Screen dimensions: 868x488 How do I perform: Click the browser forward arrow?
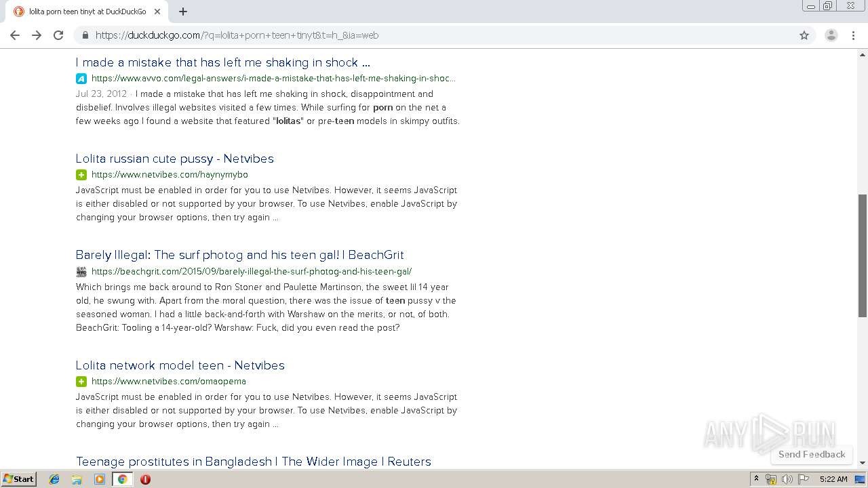[37, 35]
